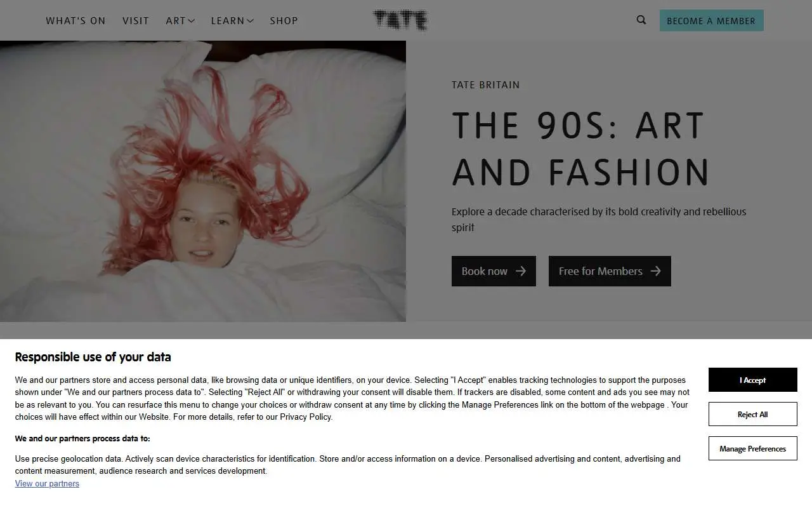Image resolution: width=812 pixels, height=508 pixels.
Task: Click the 'Explore a decade characterised' description
Action: tap(599, 219)
